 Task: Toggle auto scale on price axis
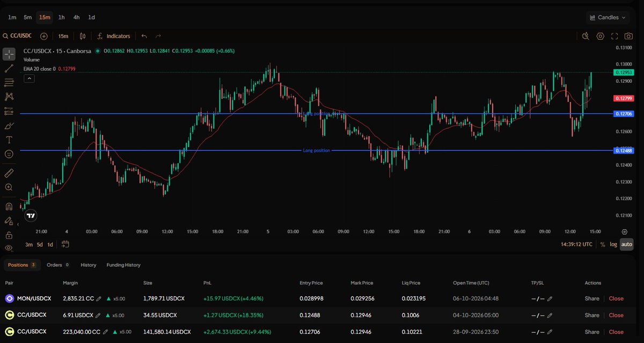tap(626, 244)
